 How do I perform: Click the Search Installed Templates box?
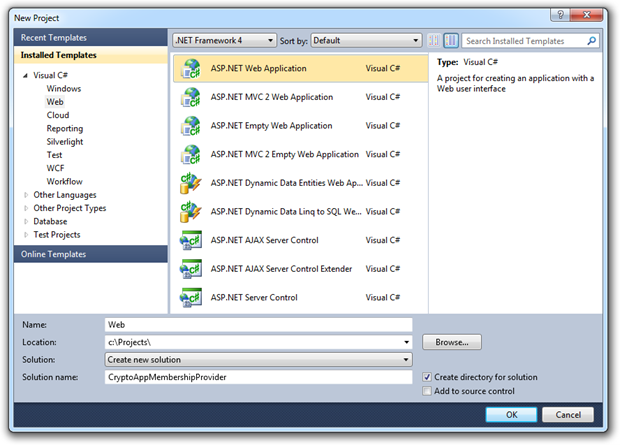pos(530,41)
